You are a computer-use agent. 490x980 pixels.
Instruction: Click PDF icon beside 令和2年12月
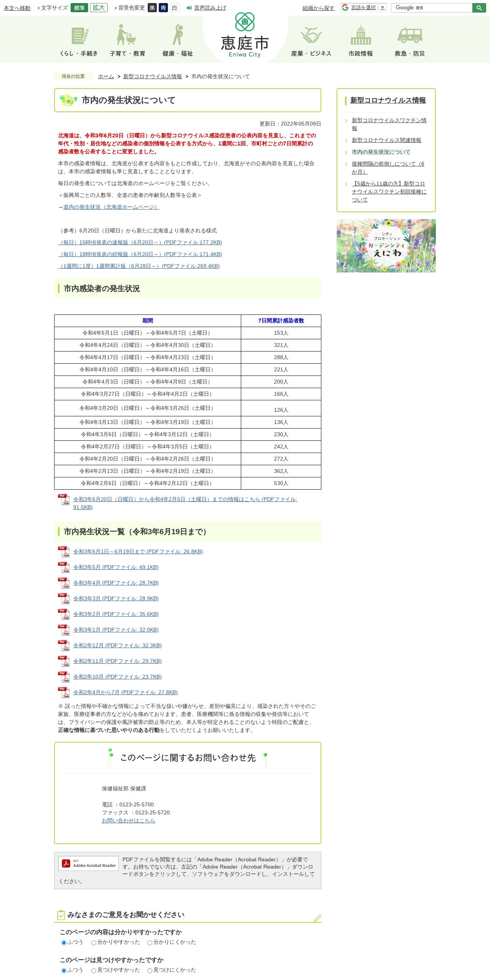coord(64,646)
